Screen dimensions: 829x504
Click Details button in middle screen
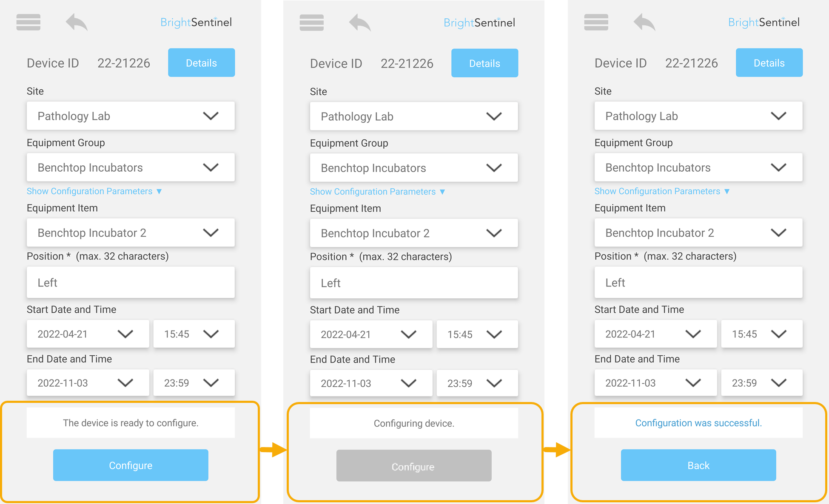point(484,63)
